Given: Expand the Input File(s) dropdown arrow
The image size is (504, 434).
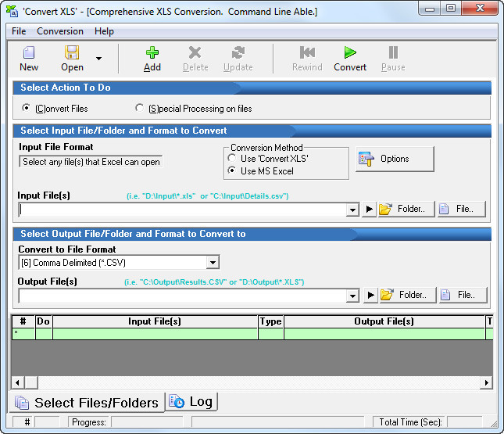Looking at the screenshot, I should click(x=352, y=210).
